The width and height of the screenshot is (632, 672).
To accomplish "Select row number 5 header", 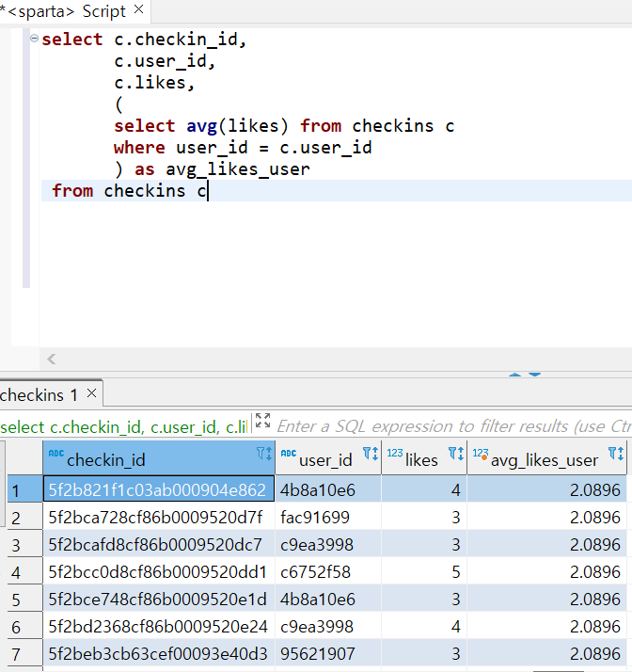I will coord(24,600).
